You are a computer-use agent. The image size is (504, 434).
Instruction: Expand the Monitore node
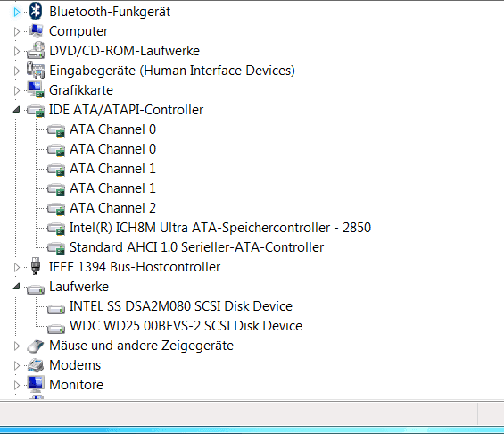(17, 385)
